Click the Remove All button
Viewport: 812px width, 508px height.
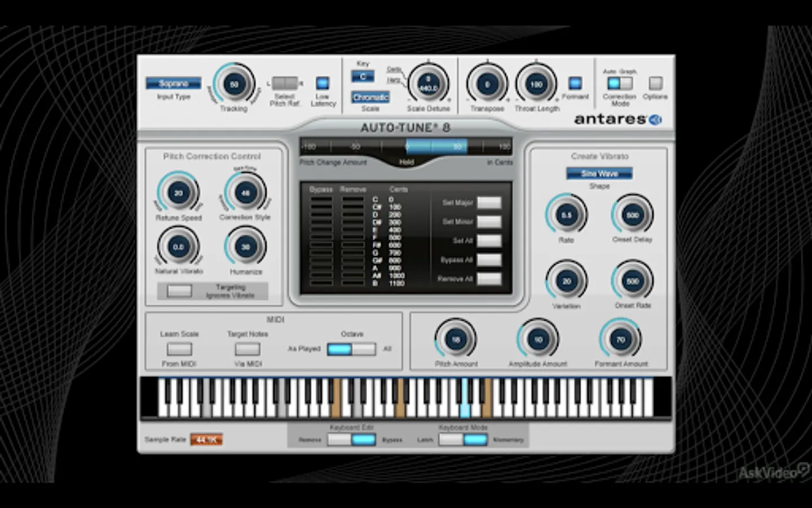pos(489,279)
